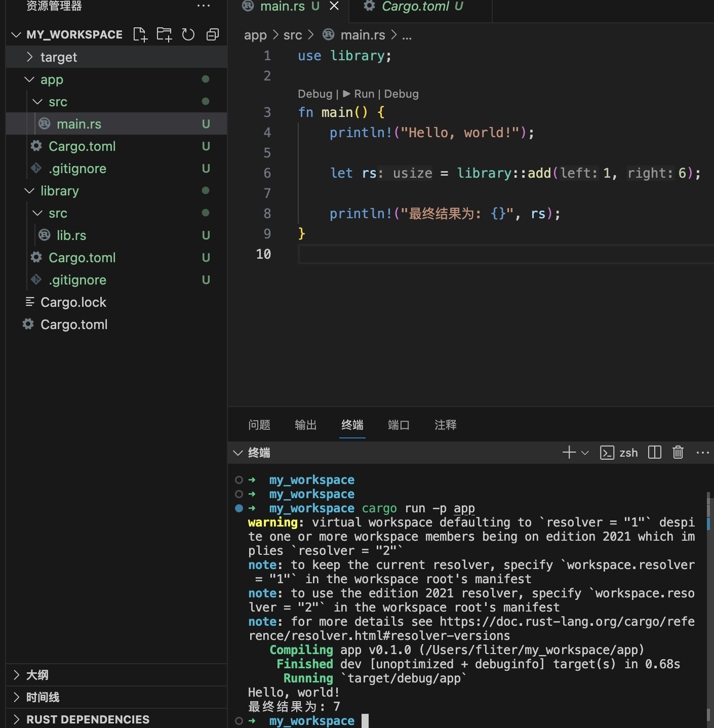Split the terminal pane
The image size is (714, 728).
(x=655, y=452)
